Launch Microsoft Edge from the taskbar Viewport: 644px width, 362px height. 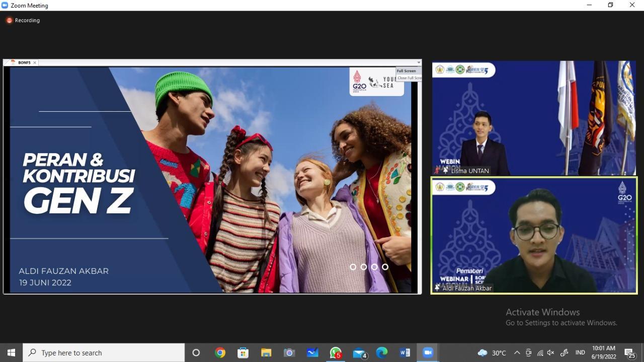382,353
